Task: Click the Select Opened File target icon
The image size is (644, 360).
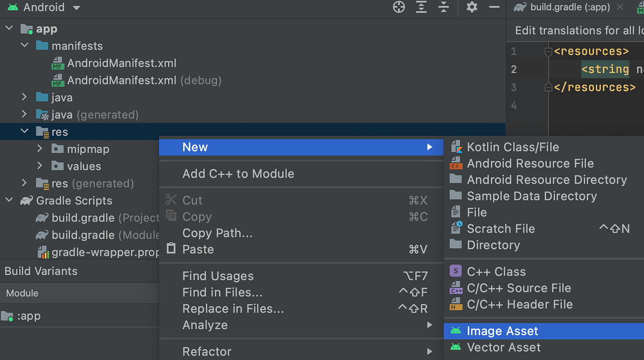Action: pyautogui.click(x=398, y=7)
